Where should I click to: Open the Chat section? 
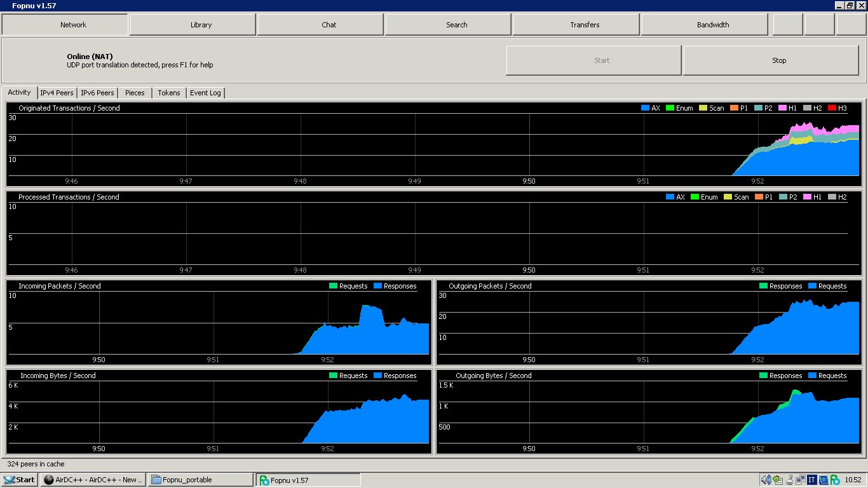321,25
